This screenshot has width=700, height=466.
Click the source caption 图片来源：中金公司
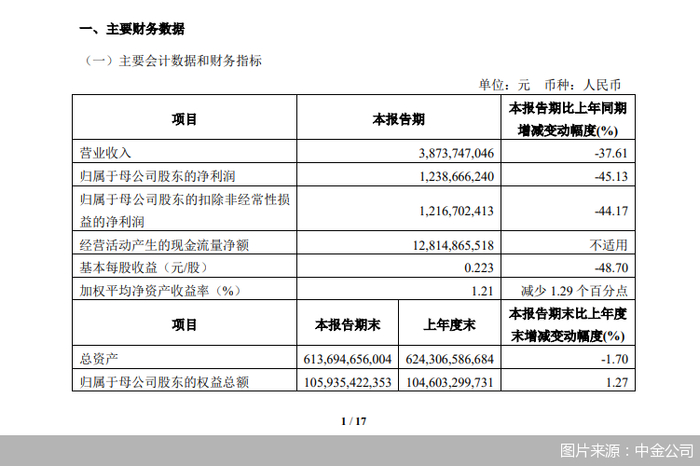pos(627,450)
